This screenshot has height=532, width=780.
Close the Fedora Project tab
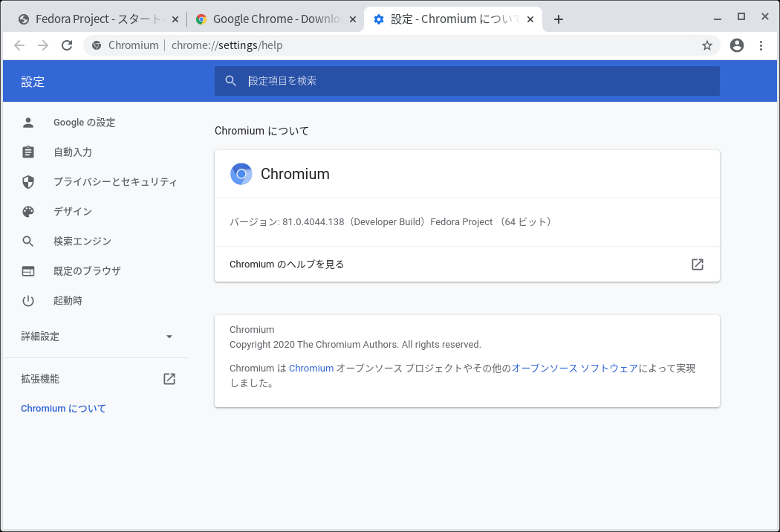[175, 19]
